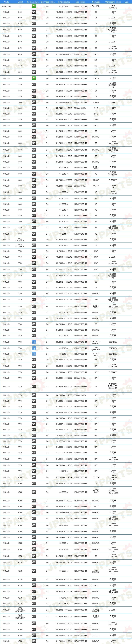Screen dimensions: 132x644
Task: Click ON icon in XC70 CROSS COUNTRY 120kW row
Action: [34, 610]
